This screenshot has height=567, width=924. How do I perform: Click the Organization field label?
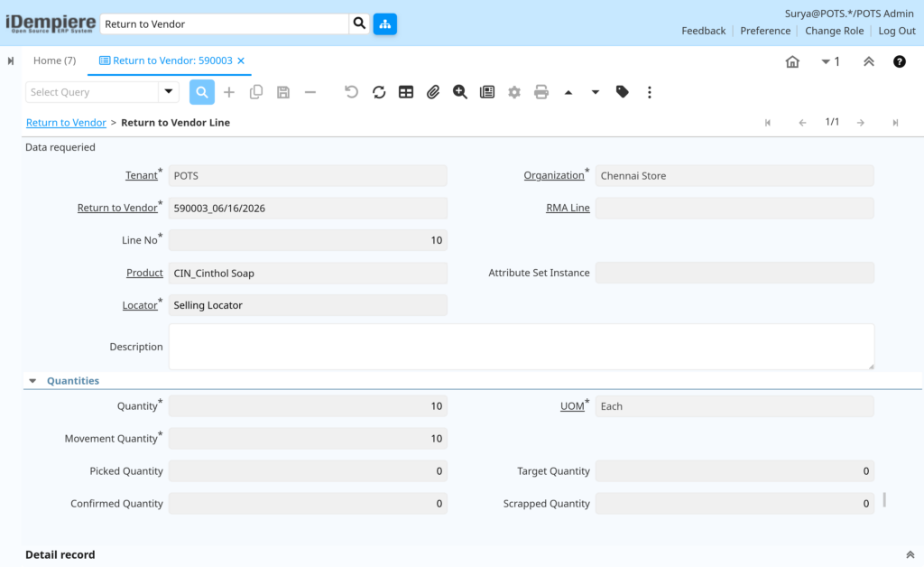(554, 175)
